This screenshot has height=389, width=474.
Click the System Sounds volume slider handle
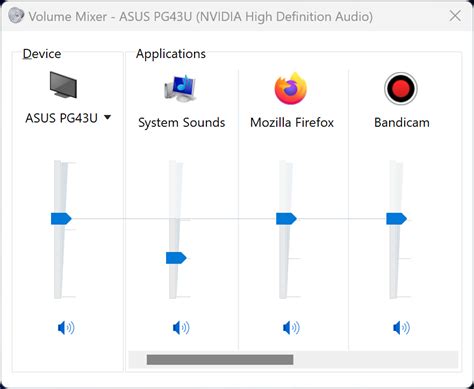[x=176, y=258]
